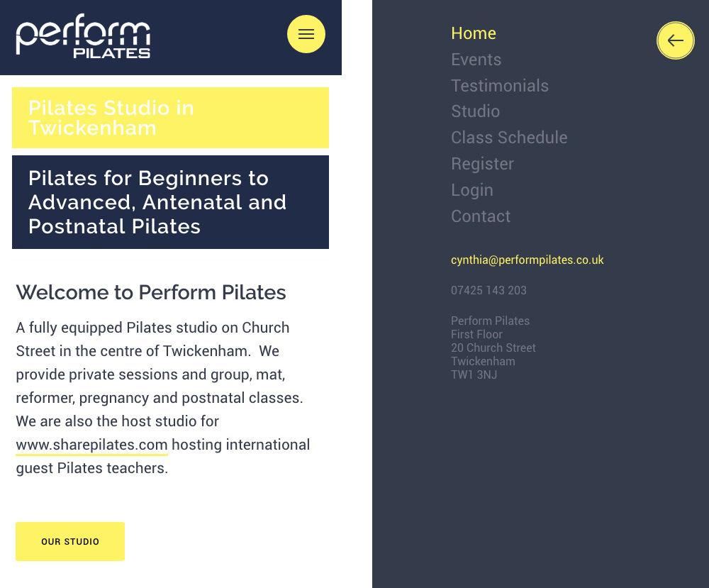Choose Register in the menu

(x=482, y=164)
